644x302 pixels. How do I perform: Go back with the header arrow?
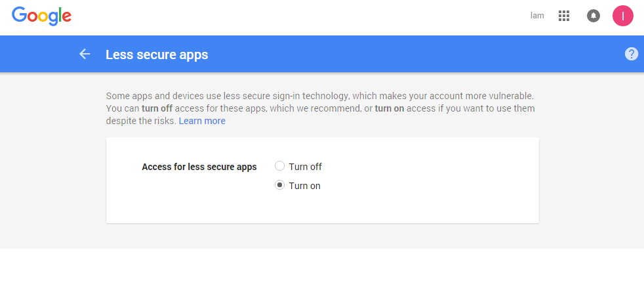coord(85,54)
